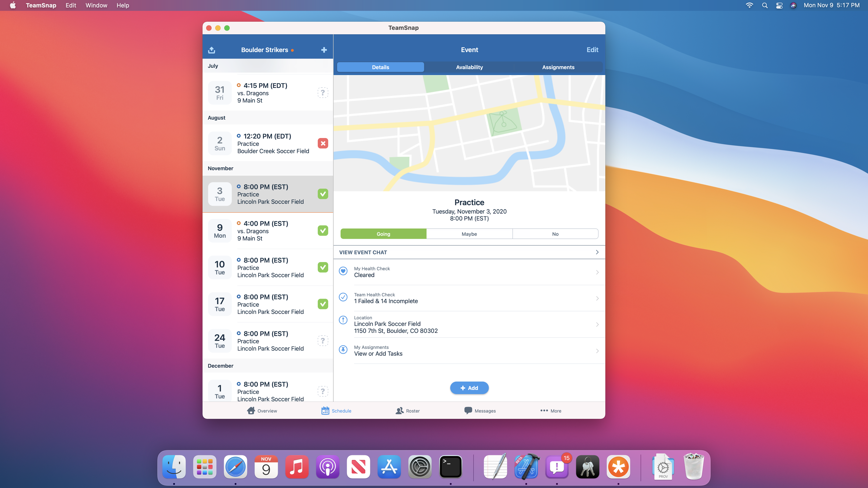Open Team Health Check chevron
Image resolution: width=868 pixels, height=488 pixels.
[597, 298]
